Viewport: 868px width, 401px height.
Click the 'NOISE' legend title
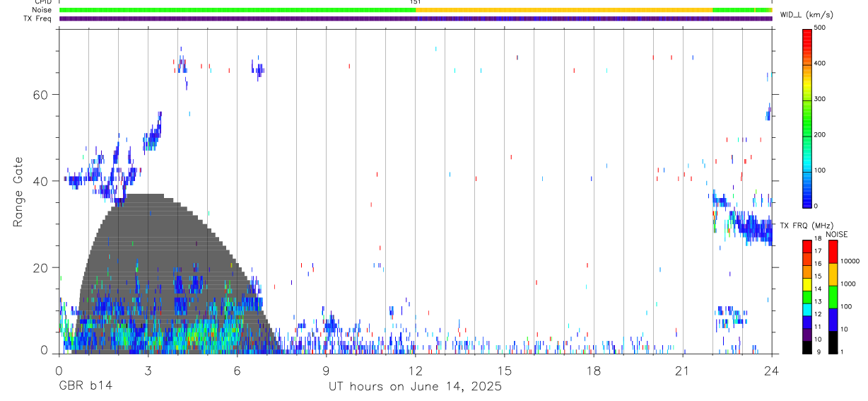tap(836, 234)
